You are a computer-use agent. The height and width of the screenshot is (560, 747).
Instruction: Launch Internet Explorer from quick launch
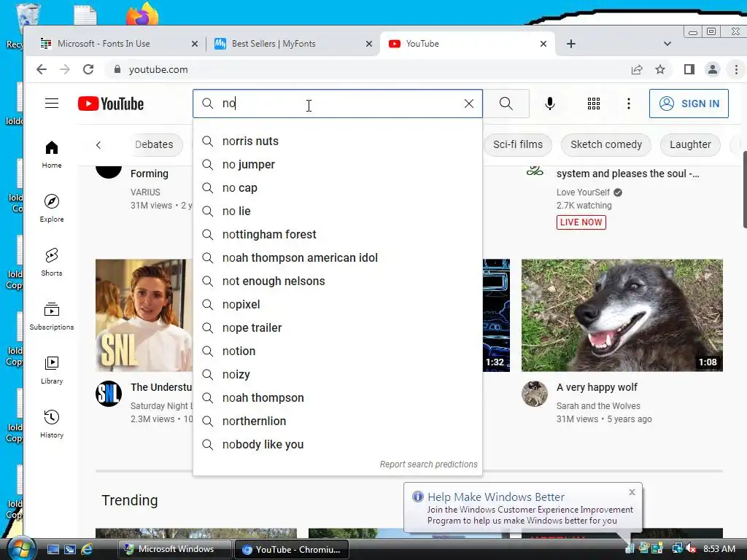coord(87,549)
